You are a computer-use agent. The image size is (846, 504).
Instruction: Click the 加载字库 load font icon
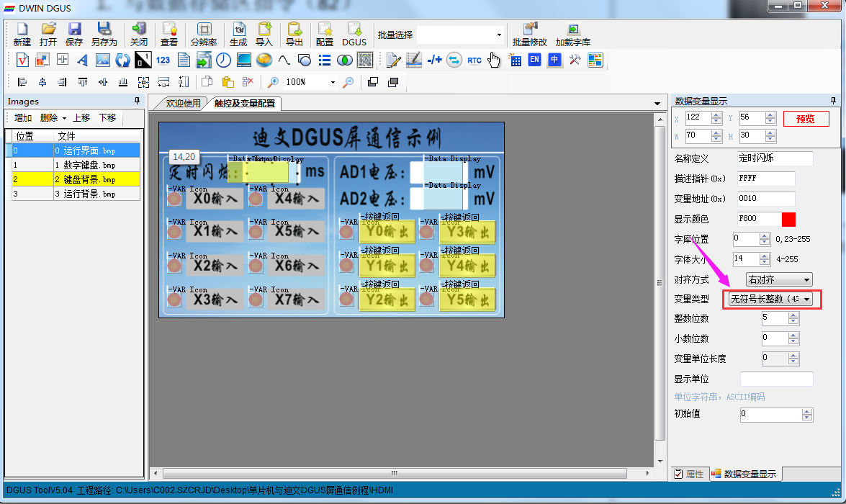click(x=573, y=35)
